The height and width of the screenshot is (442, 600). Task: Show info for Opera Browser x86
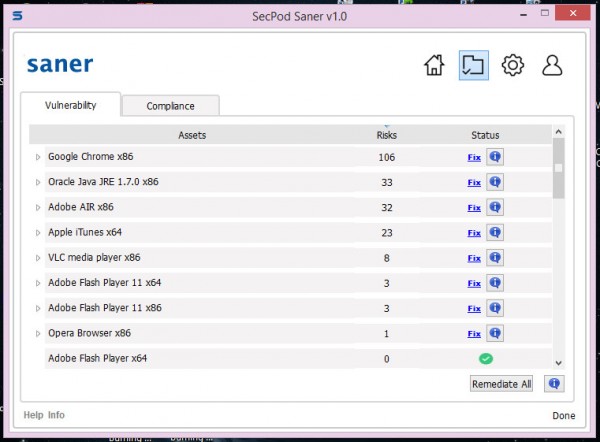(495, 333)
